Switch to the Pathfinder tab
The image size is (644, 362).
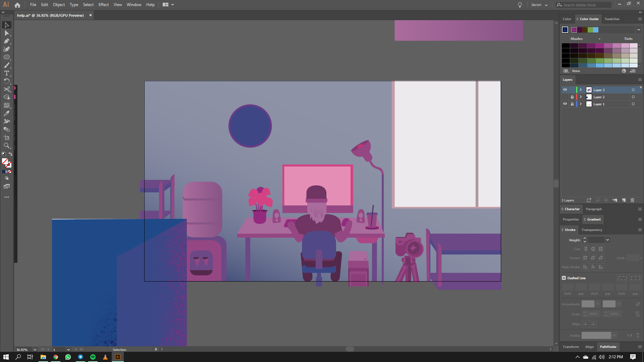pos(608,347)
